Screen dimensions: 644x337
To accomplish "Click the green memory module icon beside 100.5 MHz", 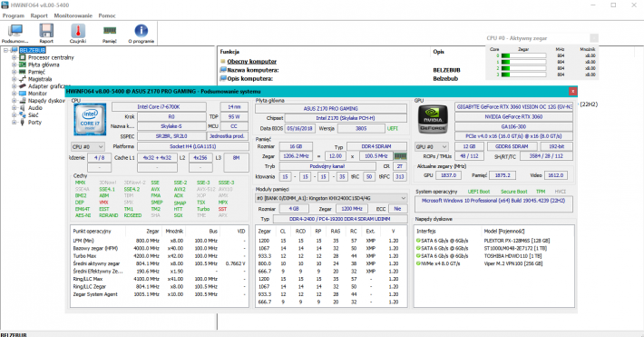I will click(x=400, y=156).
